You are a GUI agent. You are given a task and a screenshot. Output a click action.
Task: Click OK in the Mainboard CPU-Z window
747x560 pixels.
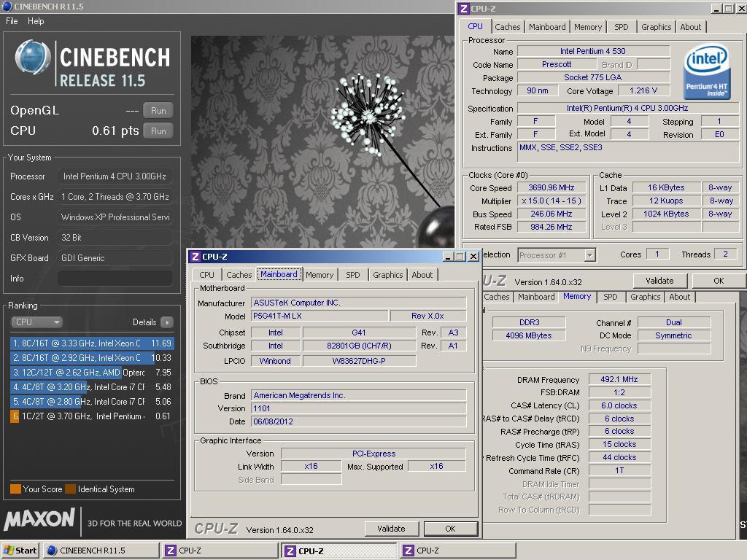tap(450, 529)
